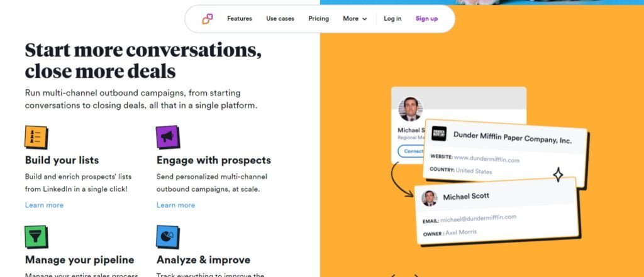Click the Manage your pipeline heading
The image size is (644, 277).
[x=80, y=260]
